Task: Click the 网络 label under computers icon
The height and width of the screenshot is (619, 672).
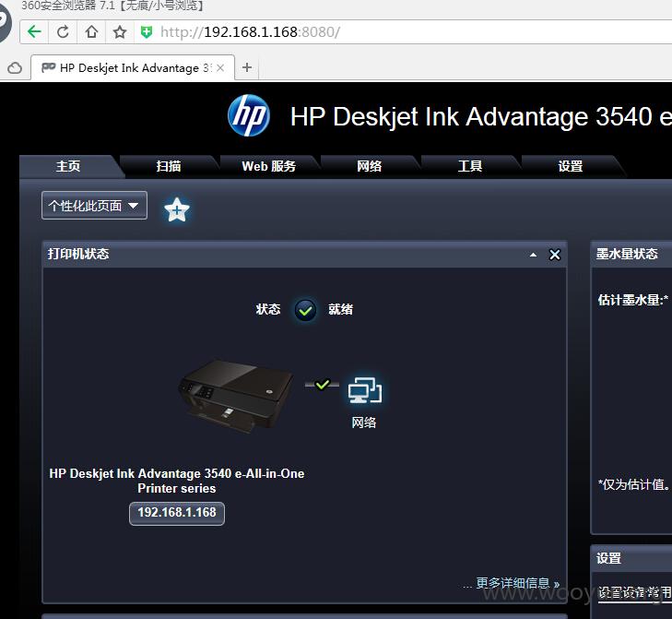Action: tap(364, 423)
